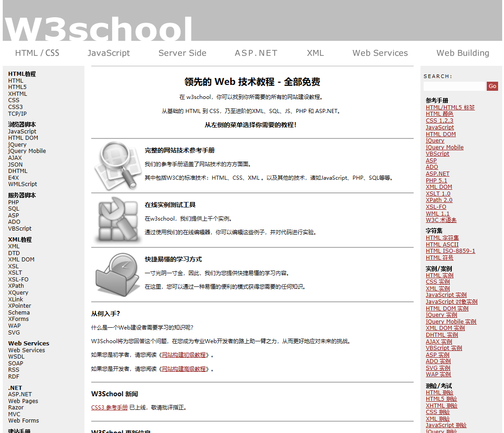Viewport: 504px width, 433px height.
Task: Focus the search input field
Action: (x=454, y=86)
